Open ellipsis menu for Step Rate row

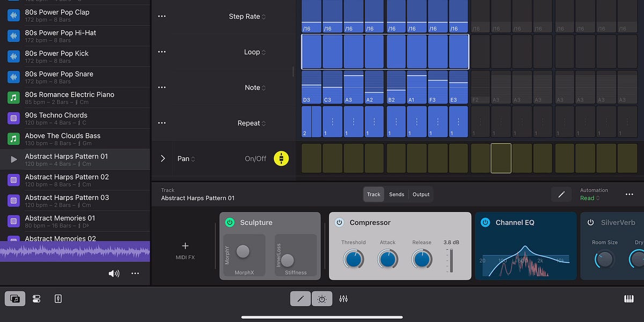click(x=162, y=17)
